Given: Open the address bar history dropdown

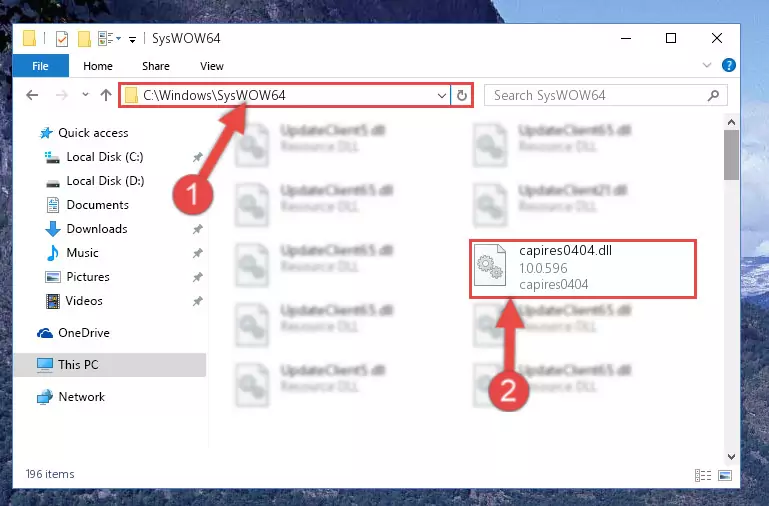Looking at the screenshot, I should point(442,95).
